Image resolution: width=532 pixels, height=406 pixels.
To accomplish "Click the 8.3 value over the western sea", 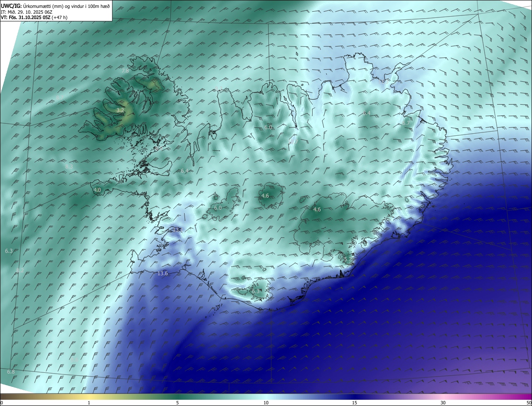I will 69,166.
